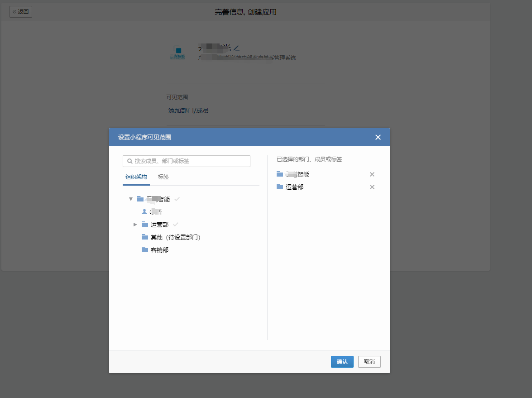This screenshot has width=532, height=398.
Task: Remove the company entry from selected list
Action: (372, 174)
